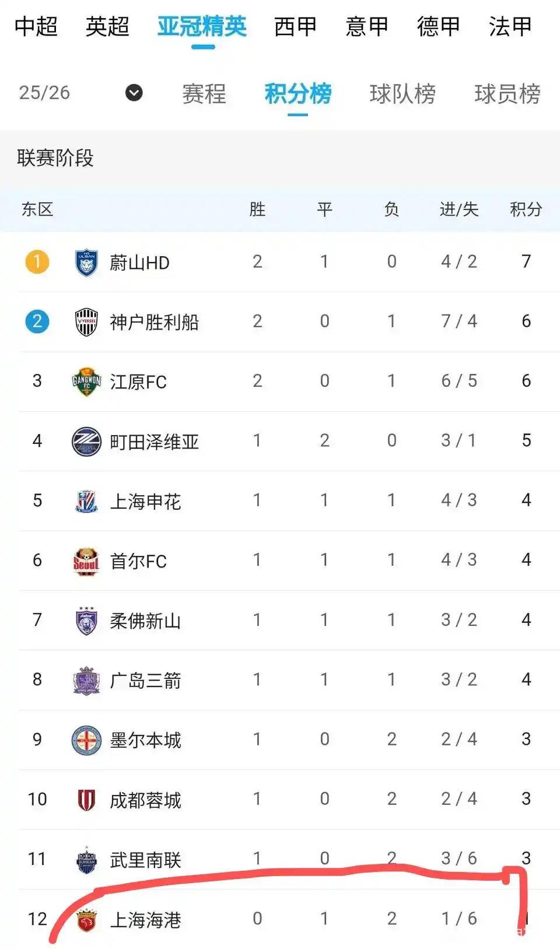This screenshot has height=949, width=560.
Task: Tap the FC Seoul logo
Action: (x=86, y=561)
